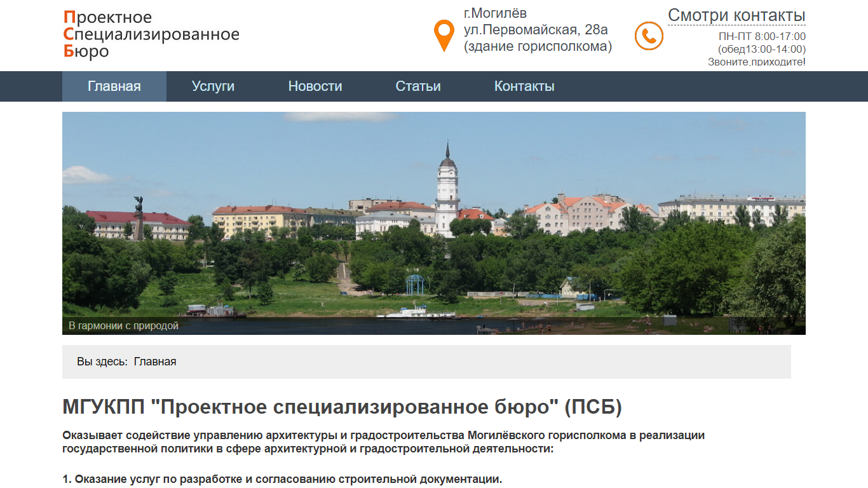
Task: Click item 1. Оказание услуг по разработке
Action: coord(282,479)
